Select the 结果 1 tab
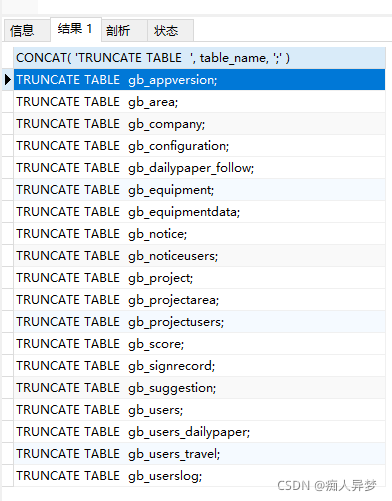 [x=76, y=29]
